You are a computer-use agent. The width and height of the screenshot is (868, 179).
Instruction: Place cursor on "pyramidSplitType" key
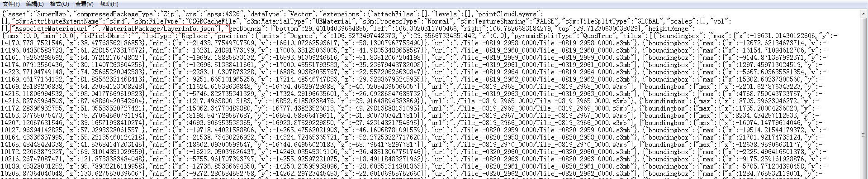pyautogui.click(x=545, y=36)
